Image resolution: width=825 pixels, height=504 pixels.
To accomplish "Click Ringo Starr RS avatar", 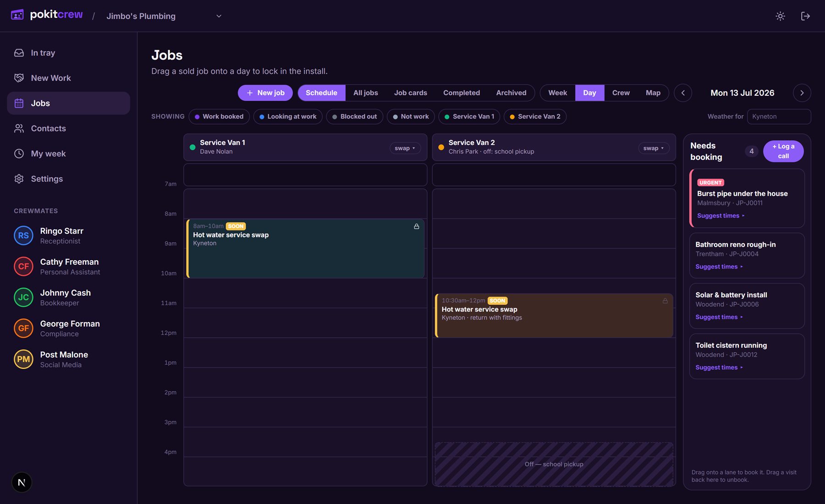I will pyautogui.click(x=23, y=236).
